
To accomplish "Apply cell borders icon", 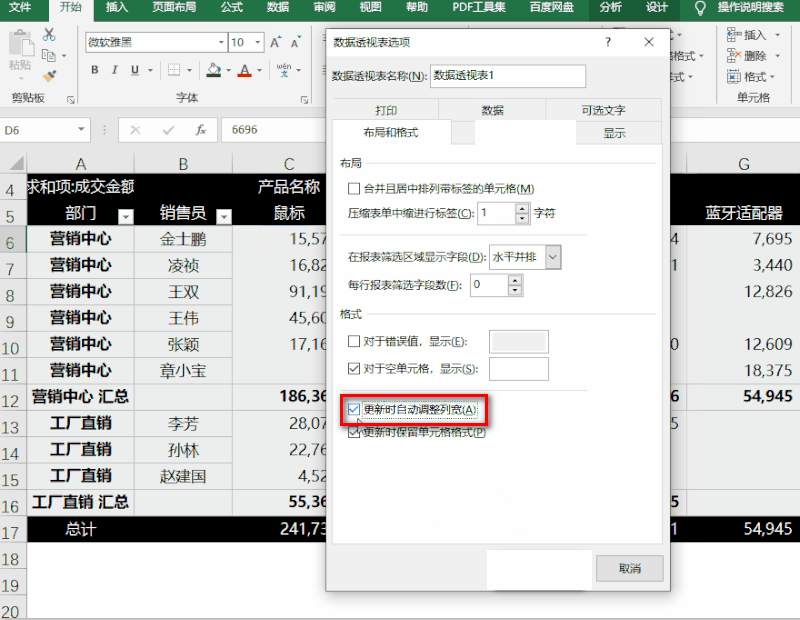I will click(x=174, y=70).
